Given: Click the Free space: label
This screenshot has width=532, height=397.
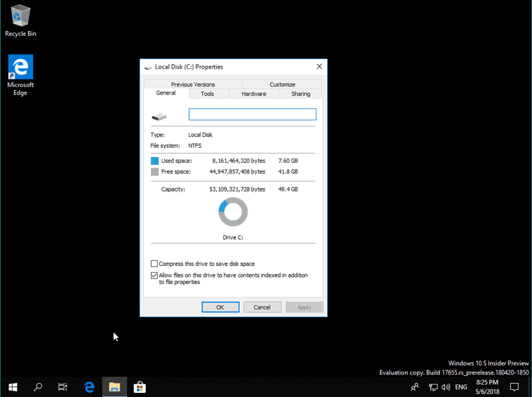Looking at the screenshot, I should 176,172.
